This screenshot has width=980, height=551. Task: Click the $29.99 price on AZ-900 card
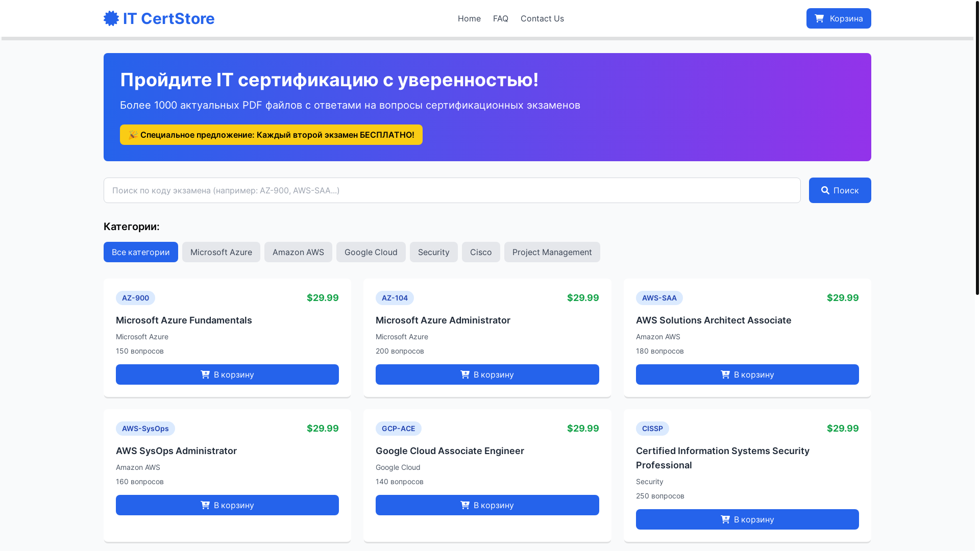(323, 298)
